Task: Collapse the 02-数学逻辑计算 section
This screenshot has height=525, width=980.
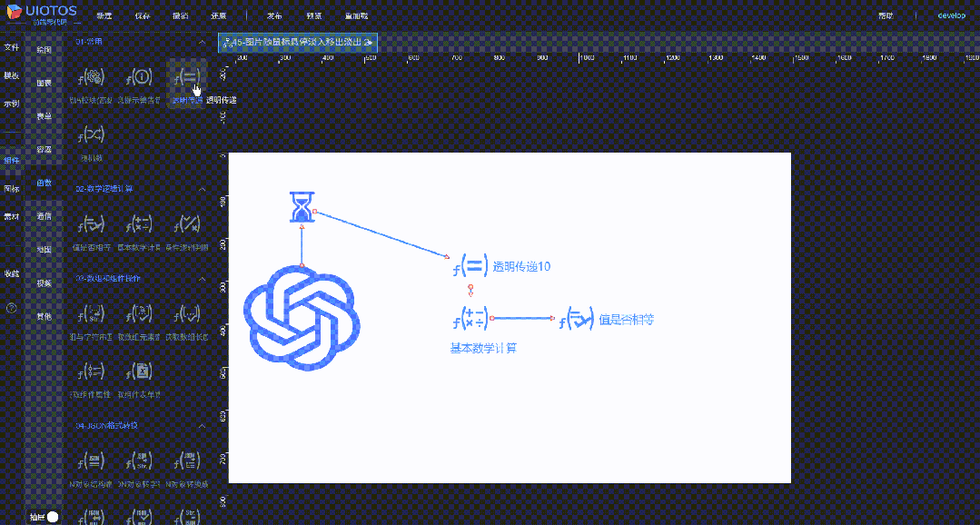Action: pos(202,189)
